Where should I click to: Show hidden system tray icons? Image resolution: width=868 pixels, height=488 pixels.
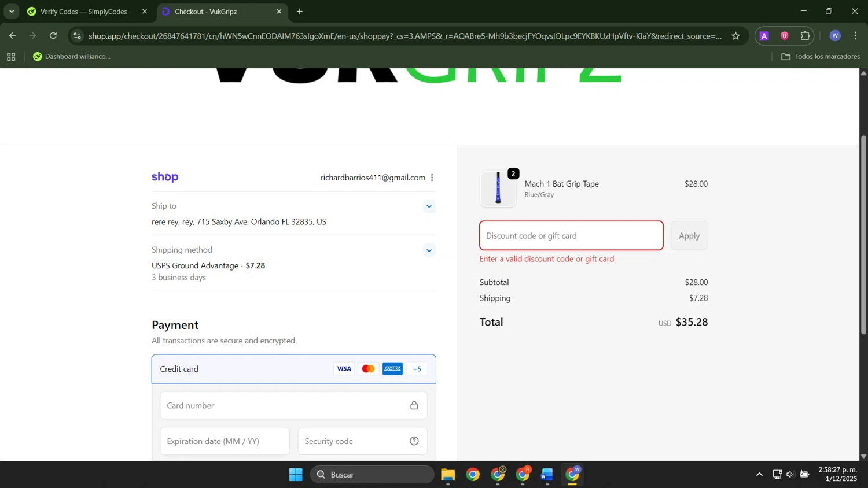pos(759,475)
